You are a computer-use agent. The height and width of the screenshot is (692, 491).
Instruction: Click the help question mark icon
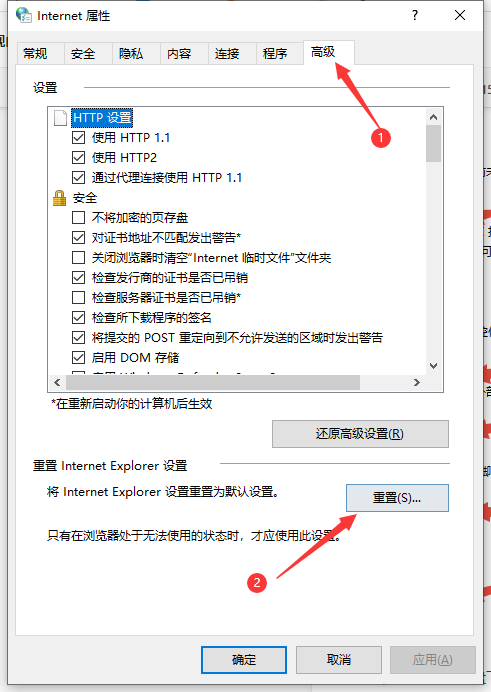tap(415, 15)
